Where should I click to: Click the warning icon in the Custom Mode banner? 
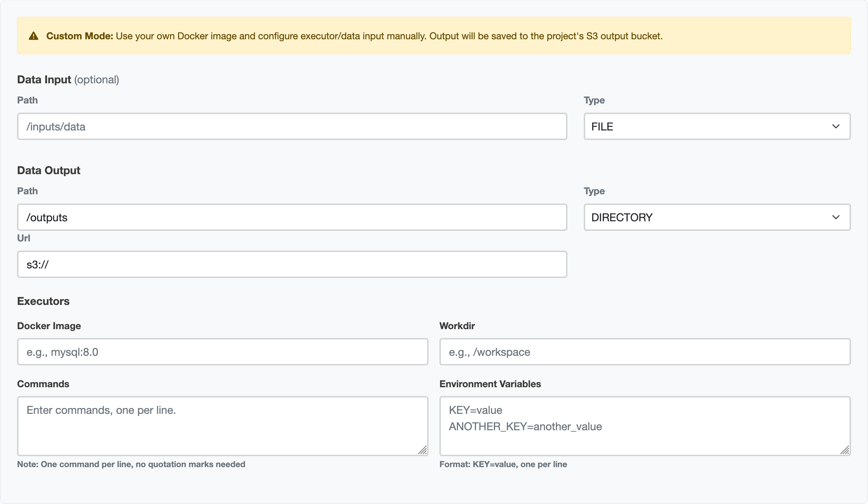point(34,36)
